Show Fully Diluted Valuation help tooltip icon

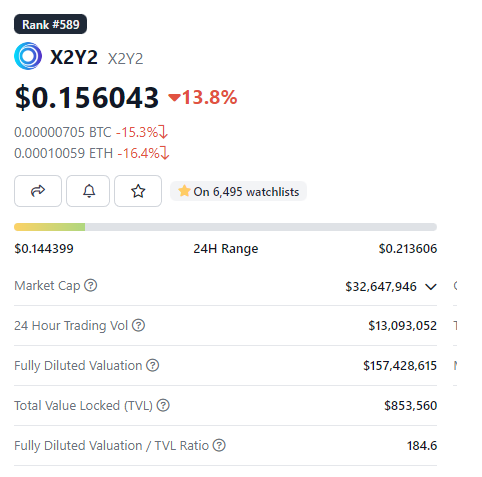[153, 365]
